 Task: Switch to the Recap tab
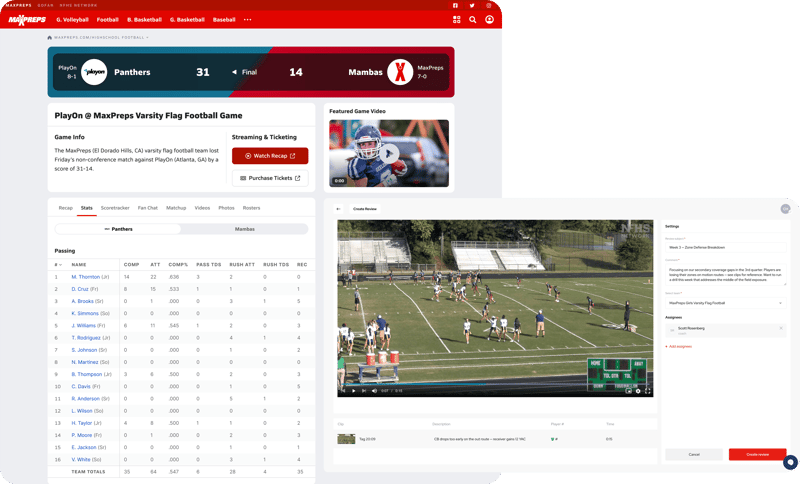(x=65, y=208)
